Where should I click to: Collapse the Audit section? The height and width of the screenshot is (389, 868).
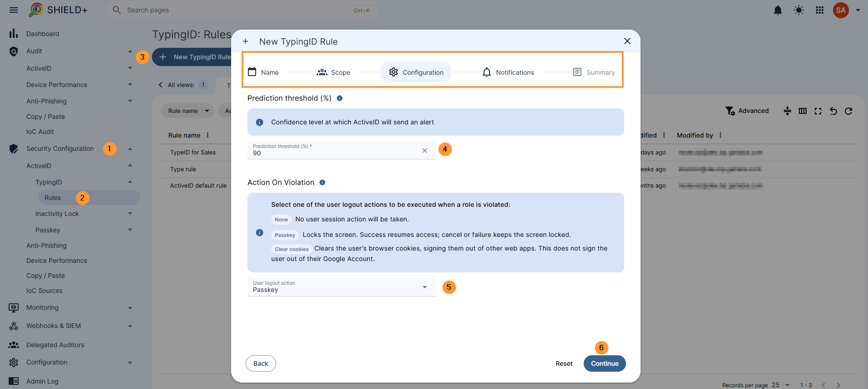click(x=130, y=51)
